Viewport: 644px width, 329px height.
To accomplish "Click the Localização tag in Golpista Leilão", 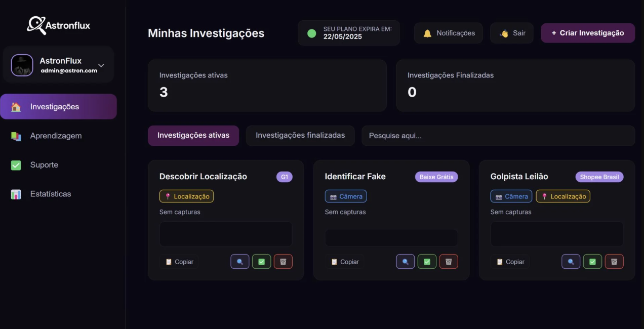I will point(563,196).
